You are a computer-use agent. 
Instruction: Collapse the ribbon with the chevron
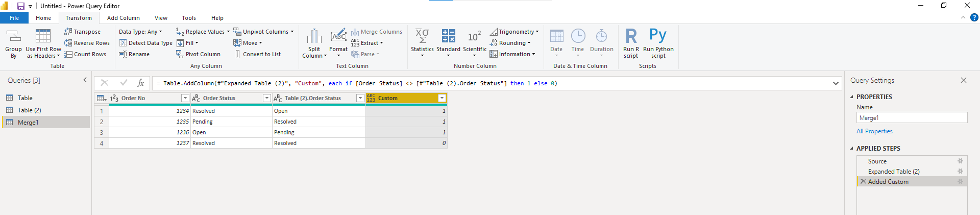[x=963, y=17]
